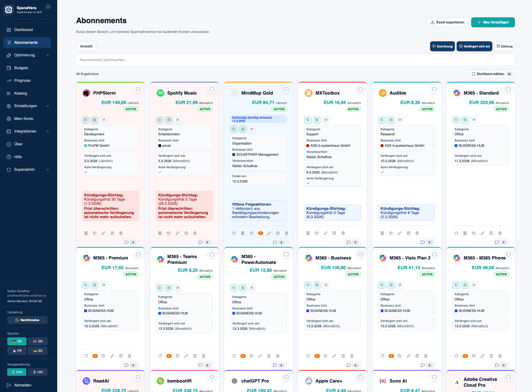This screenshot has height=392, width=532.
Task: Click the orange badge on M365 - Premium card
Action: click(95, 356)
